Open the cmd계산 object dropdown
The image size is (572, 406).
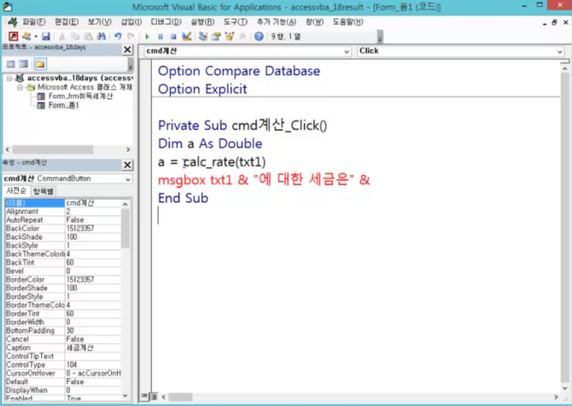[347, 51]
